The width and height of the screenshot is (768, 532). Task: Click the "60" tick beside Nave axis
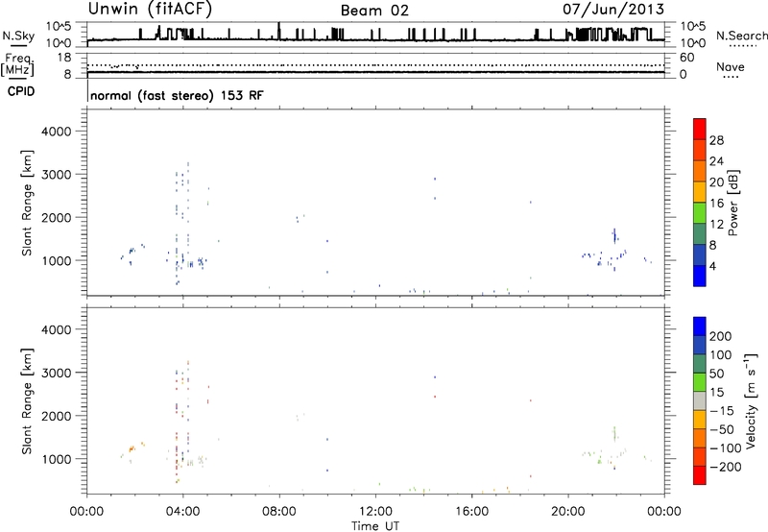point(686,58)
